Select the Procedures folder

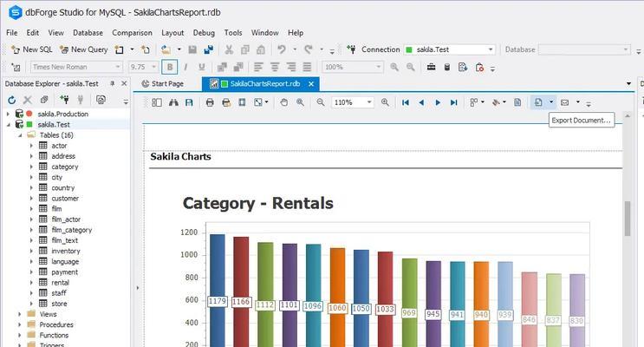(x=56, y=324)
